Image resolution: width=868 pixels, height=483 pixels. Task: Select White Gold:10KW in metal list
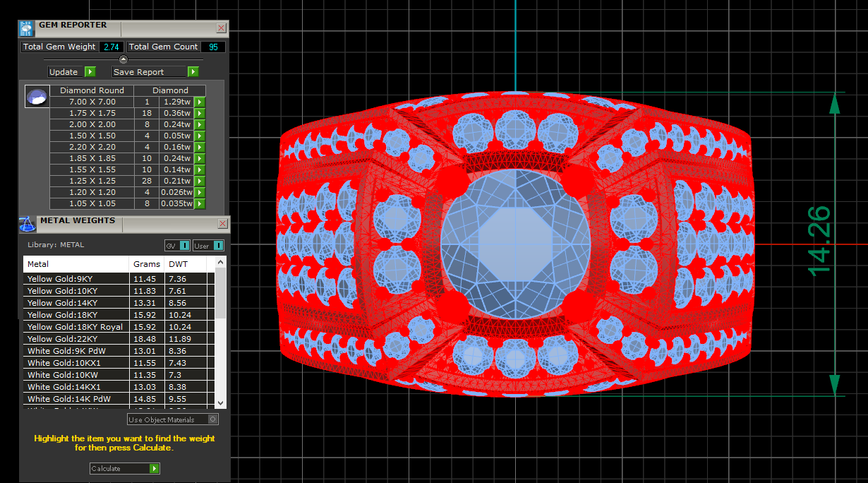coord(76,375)
